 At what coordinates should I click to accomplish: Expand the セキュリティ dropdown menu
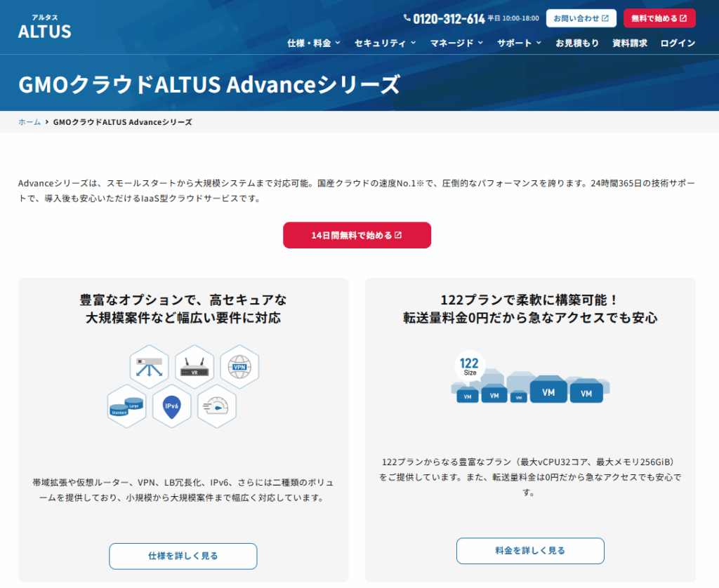tap(385, 43)
